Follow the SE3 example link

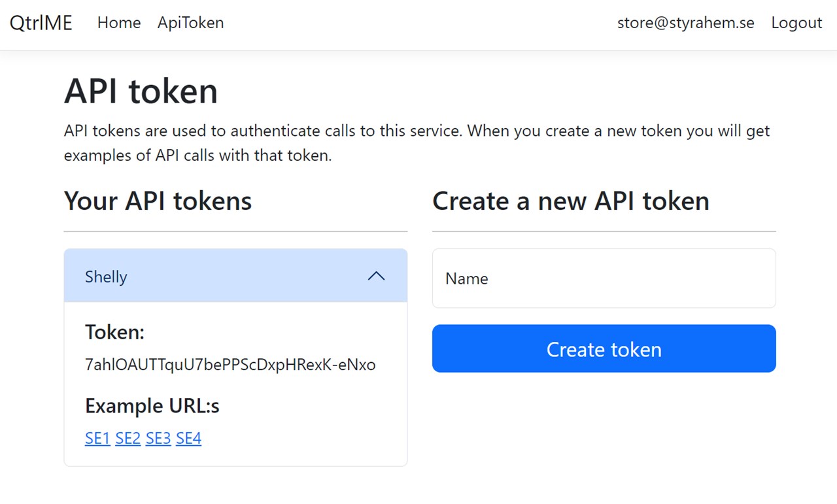[x=158, y=439]
